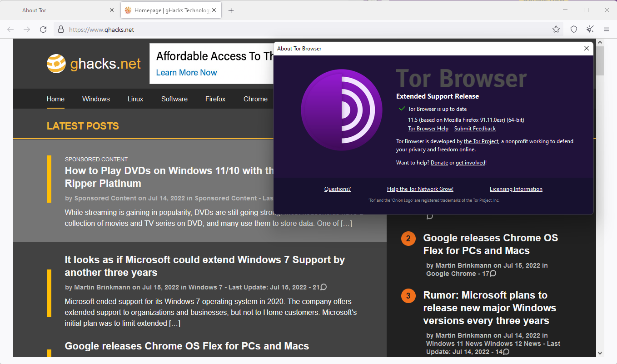617x364 pixels.
Task: Close the Homepage gHacks tab
Action: 214,10
